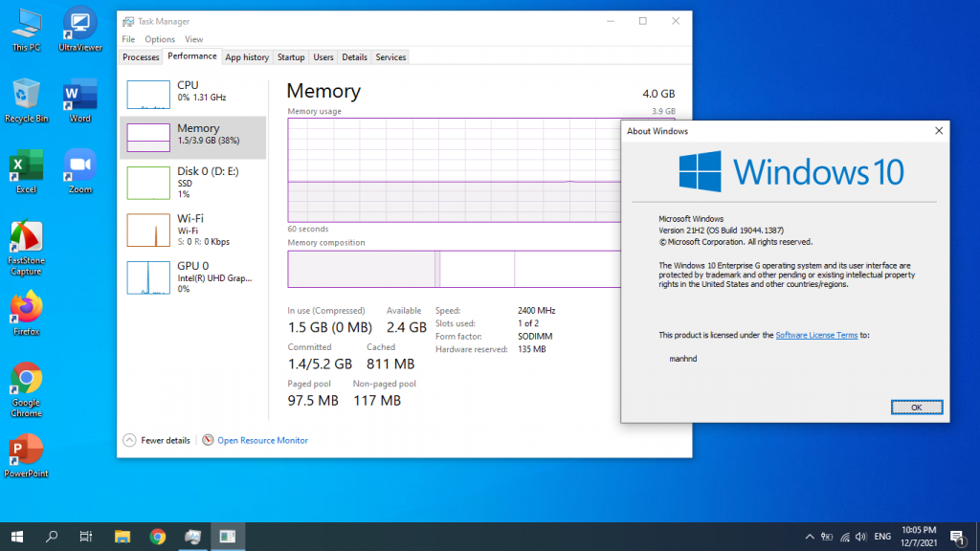Click the 'manhnd' licensee name
Viewport: 980px width, 551px height.
pos(683,359)
